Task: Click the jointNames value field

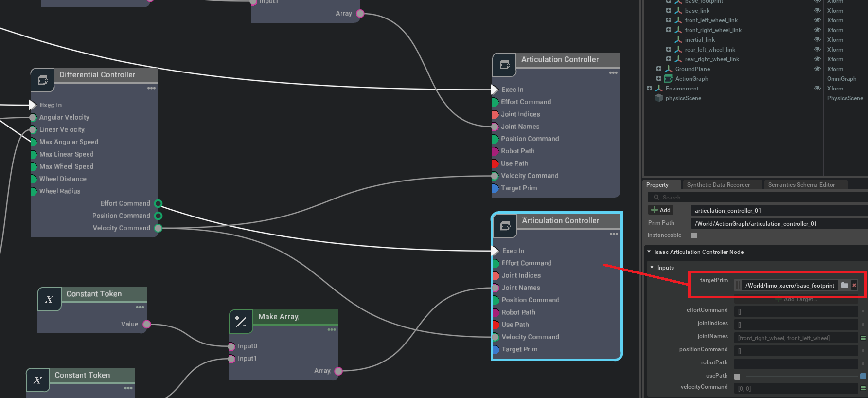Action: coord(796,338)
